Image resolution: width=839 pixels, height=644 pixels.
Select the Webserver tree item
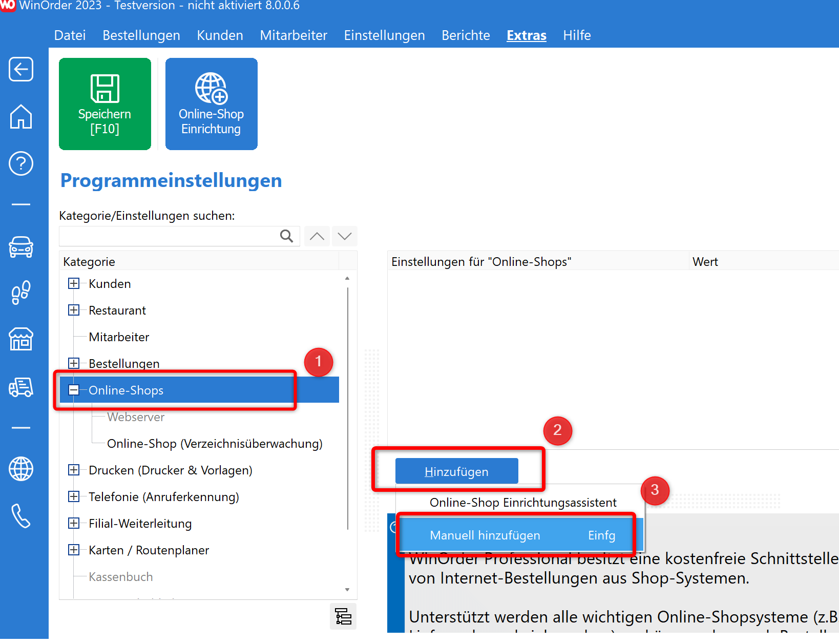pos(136,417)
